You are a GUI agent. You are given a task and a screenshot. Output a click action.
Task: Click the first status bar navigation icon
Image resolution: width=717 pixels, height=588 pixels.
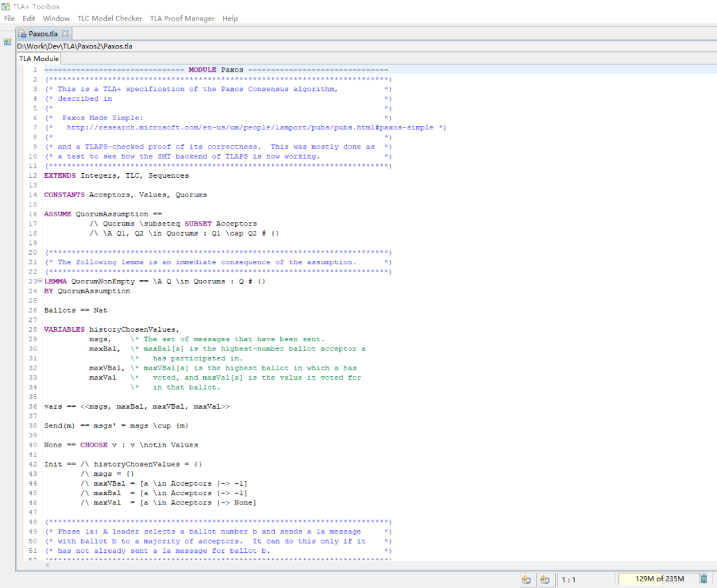tap(526, 579)
